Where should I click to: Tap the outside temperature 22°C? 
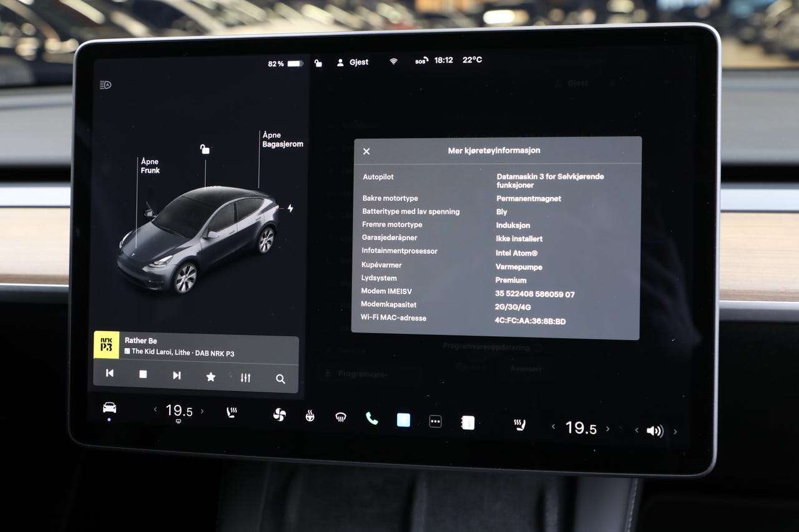472,60
